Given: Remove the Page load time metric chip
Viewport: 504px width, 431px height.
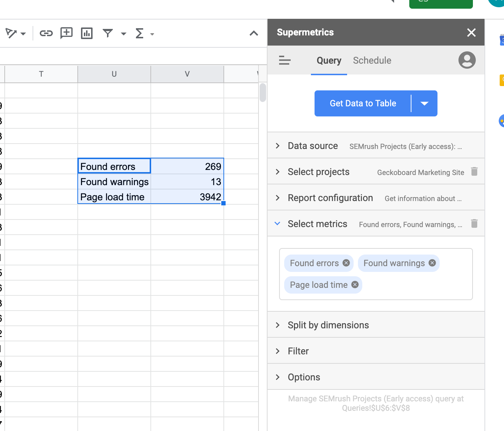Looking at the screenshot, I should [x=354, y=285].
